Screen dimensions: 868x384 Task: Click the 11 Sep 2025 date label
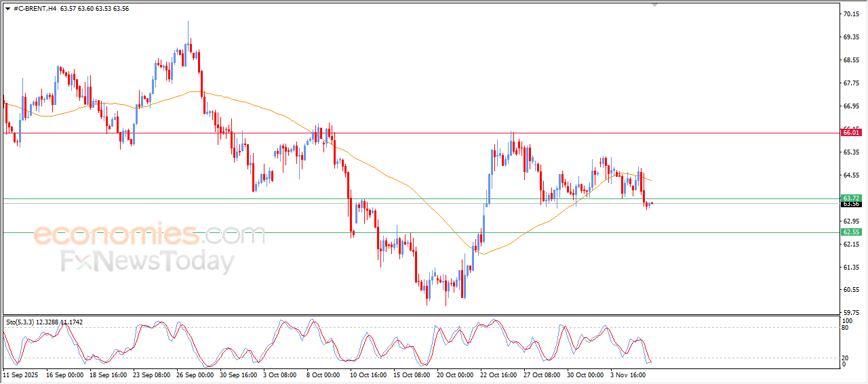click(x=20, y=374)
